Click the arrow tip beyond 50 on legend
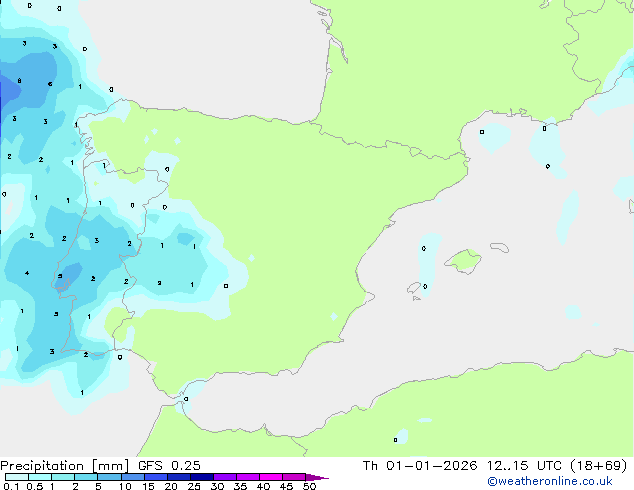This screenshot has height=490, width=634. coord(318,477)
